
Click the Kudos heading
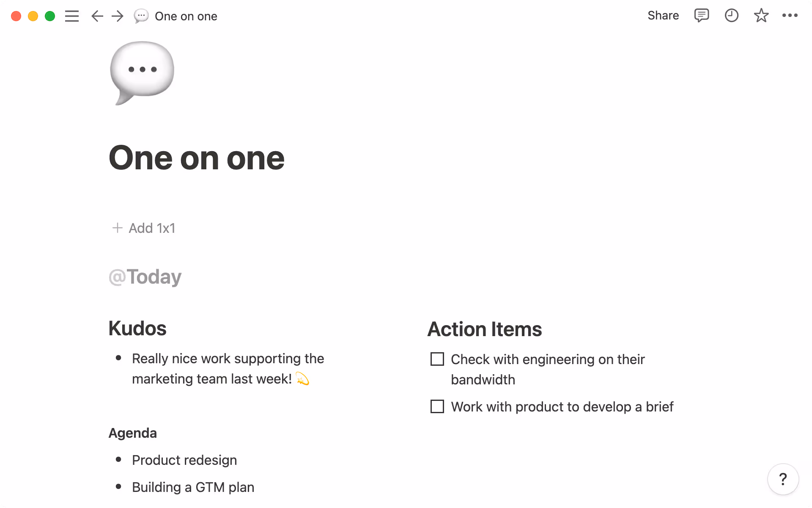pyautogui.click(x=137, y=329)
